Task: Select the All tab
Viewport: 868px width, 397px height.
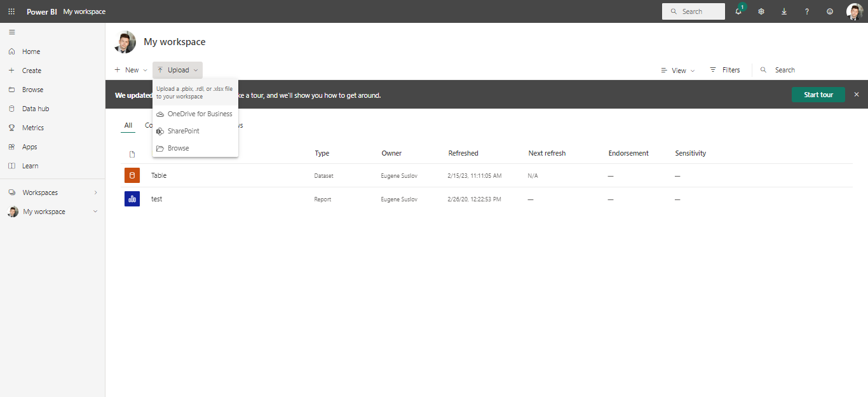Action: (x=128, y=125)
